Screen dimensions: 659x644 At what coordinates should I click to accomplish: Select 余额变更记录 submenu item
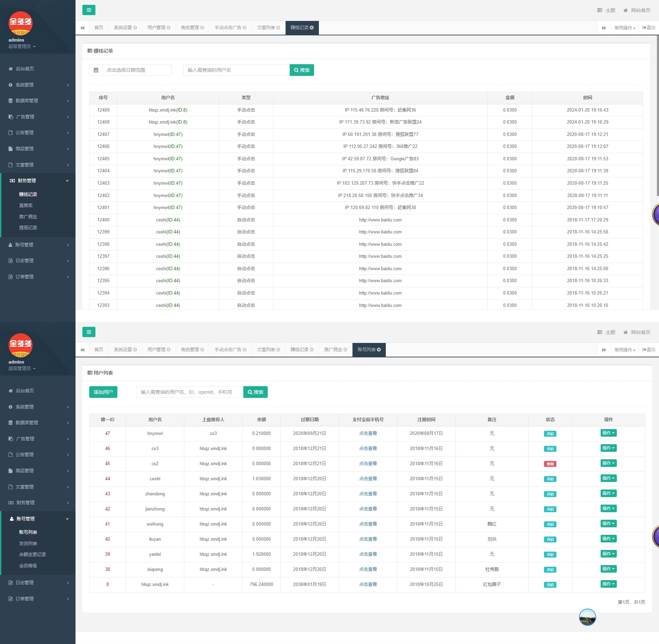click(32, 554)
